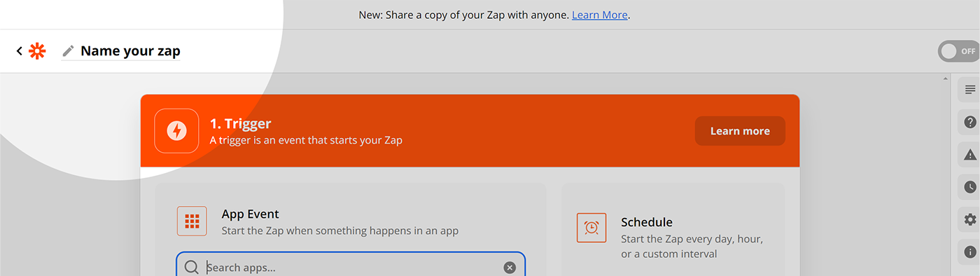Clear the app search with the X icon
This screenshot has height=276, width=980.
pyautogui.click(x=510, y=268)
